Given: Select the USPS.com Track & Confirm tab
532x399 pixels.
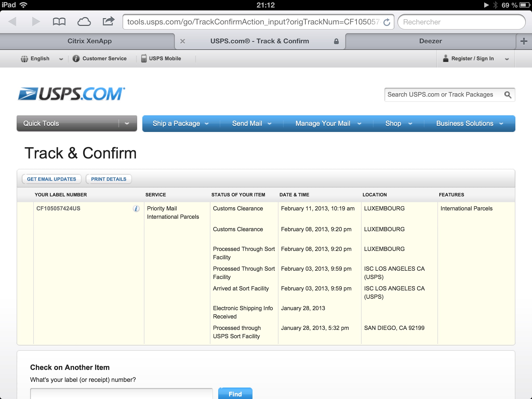Looking at the screenshot, I should click(260, 41).
